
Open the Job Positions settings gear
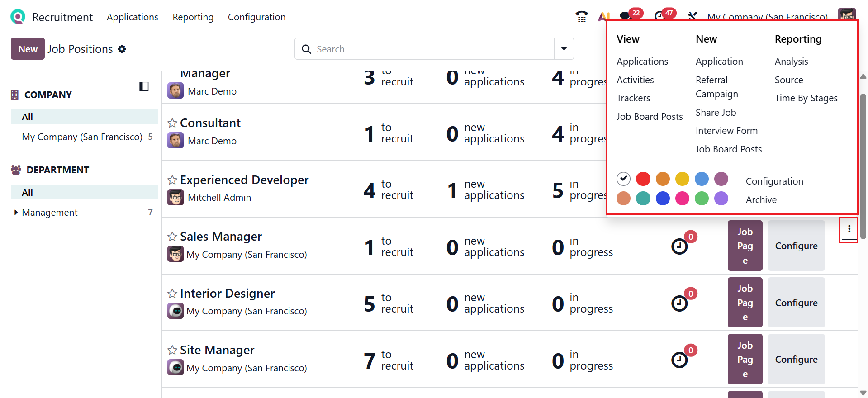pyautogui.click(x=122, y=49)
